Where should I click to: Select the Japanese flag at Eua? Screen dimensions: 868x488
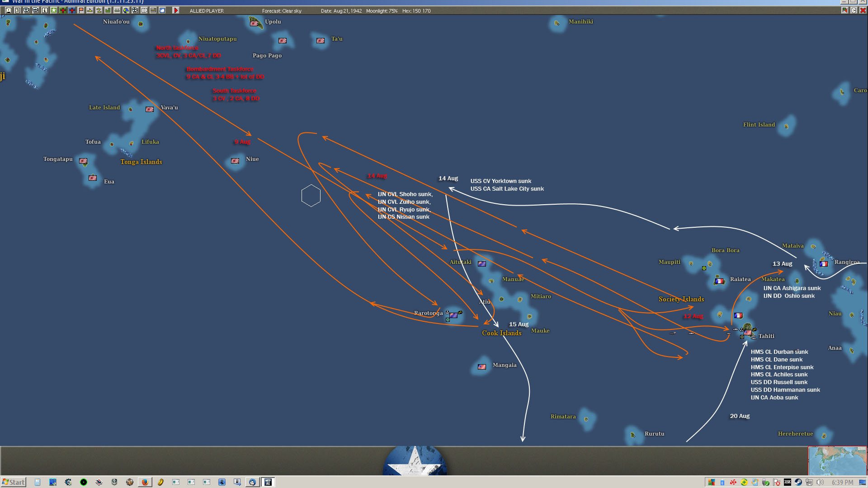point(93,178)
